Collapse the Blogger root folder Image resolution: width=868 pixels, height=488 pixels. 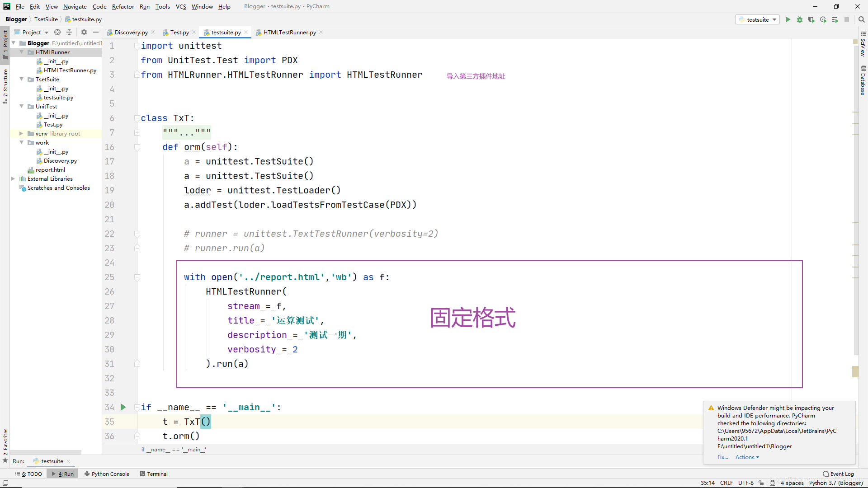click(14, 43)
